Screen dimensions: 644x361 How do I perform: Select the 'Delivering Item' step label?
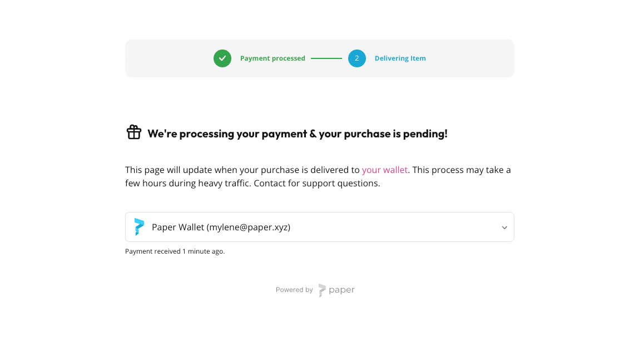point(400,58)
